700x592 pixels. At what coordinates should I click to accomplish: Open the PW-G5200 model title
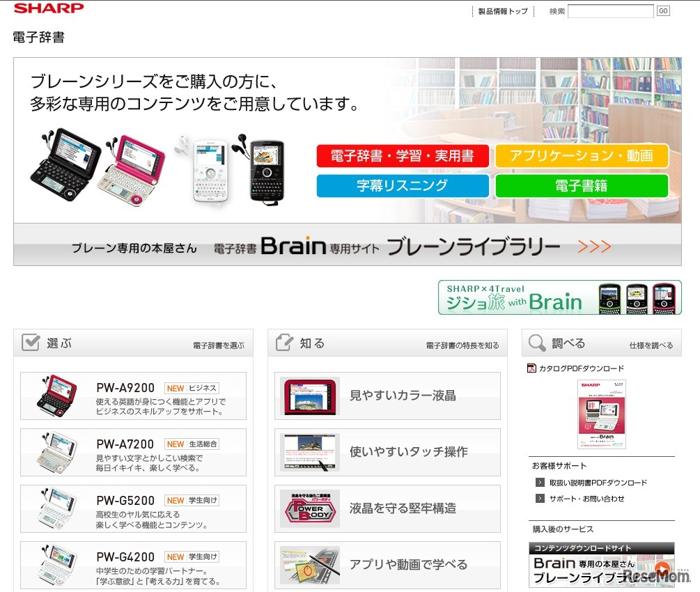pyautogui.click(x=125, y=501)
